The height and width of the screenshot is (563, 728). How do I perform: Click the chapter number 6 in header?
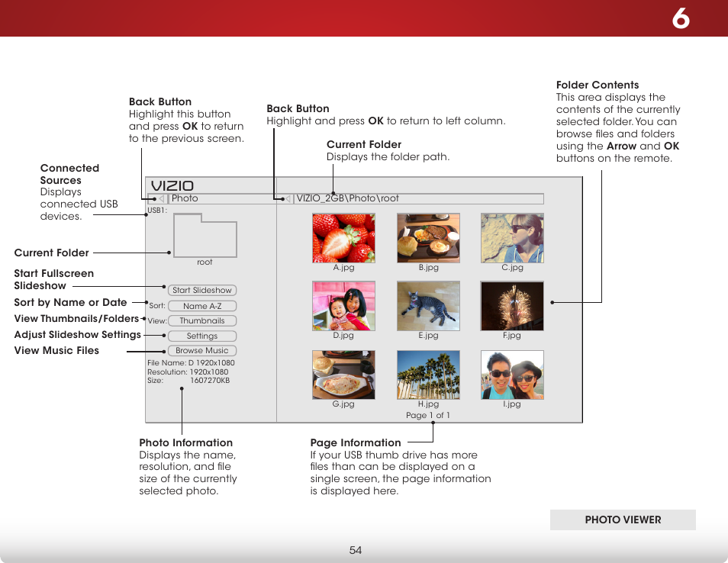click(x=681, y=18)
